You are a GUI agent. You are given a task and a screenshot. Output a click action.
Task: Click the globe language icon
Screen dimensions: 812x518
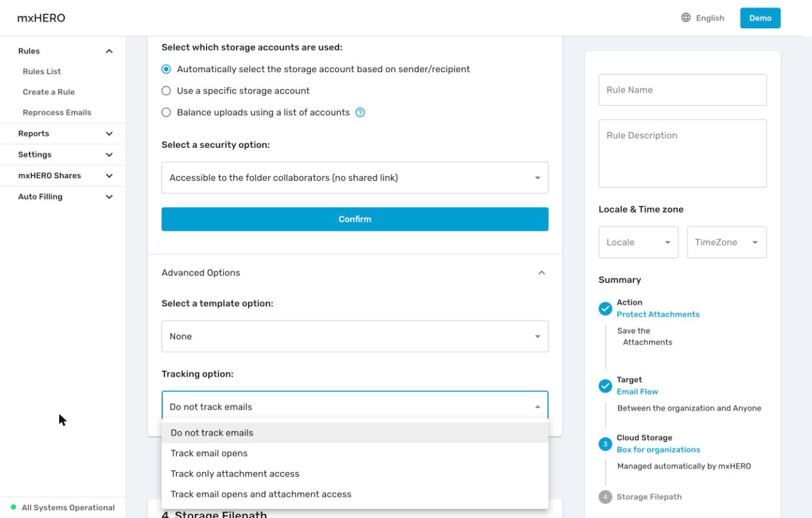(686, 18)
